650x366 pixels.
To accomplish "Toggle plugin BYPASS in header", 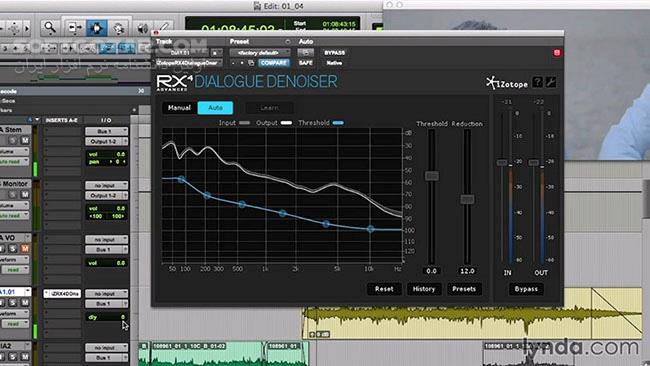I will click(x=334, y=53).
